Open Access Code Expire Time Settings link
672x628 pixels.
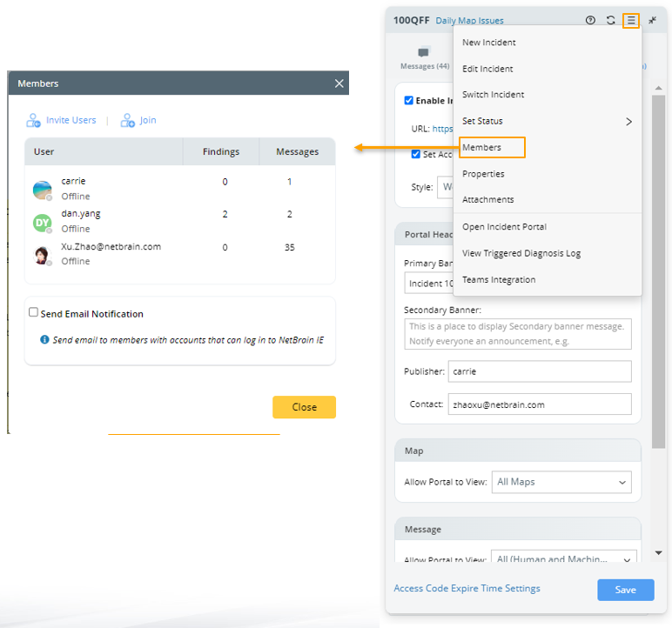coord(467,588)
